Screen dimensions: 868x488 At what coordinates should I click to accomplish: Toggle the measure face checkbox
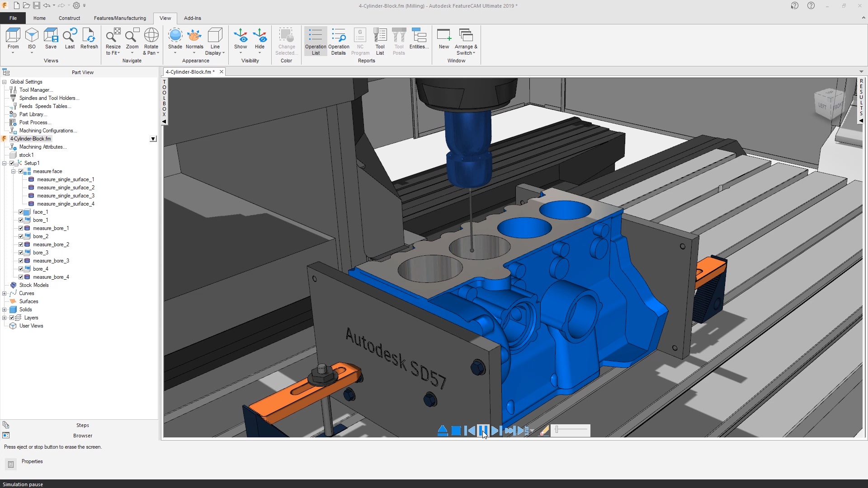(x=21, y=171)
